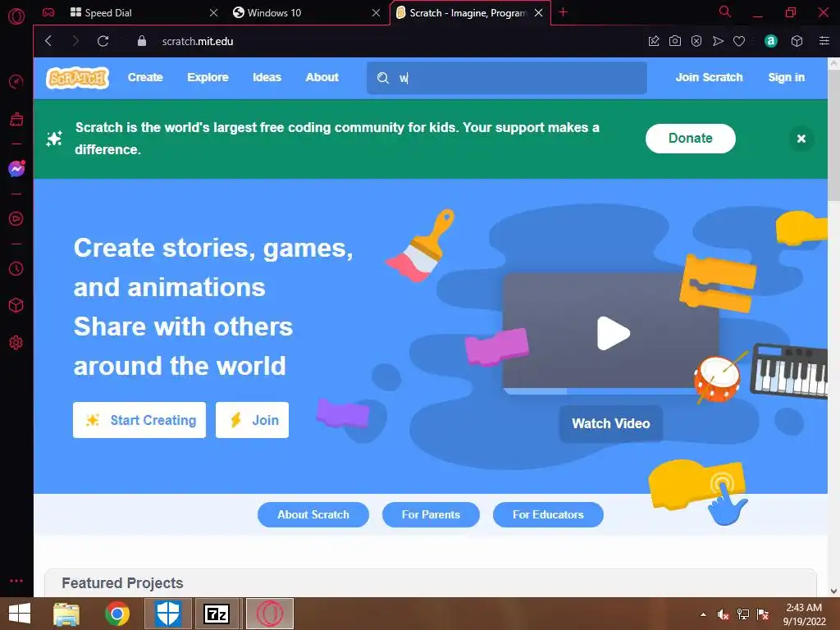Open the cube extensions icon in toolbar
This screenshot has height=630, width=840.
pyautogui.click(x=797, y=41)
